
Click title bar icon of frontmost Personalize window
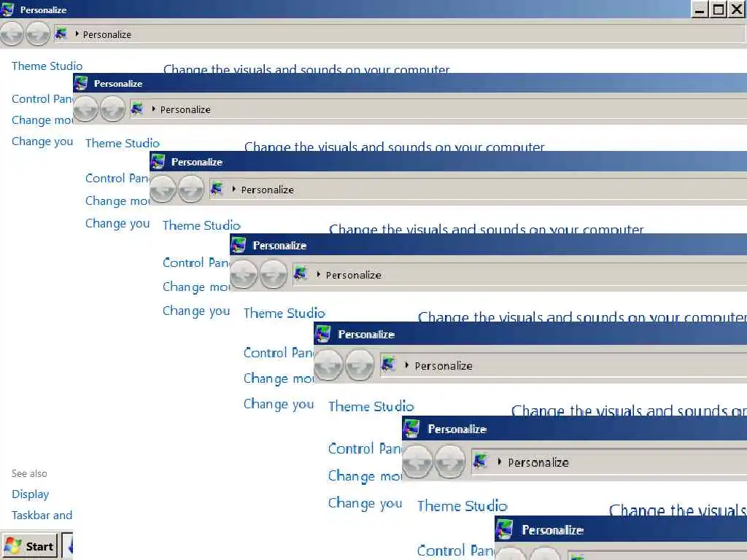pyautogui.click(x=504, y=529)
